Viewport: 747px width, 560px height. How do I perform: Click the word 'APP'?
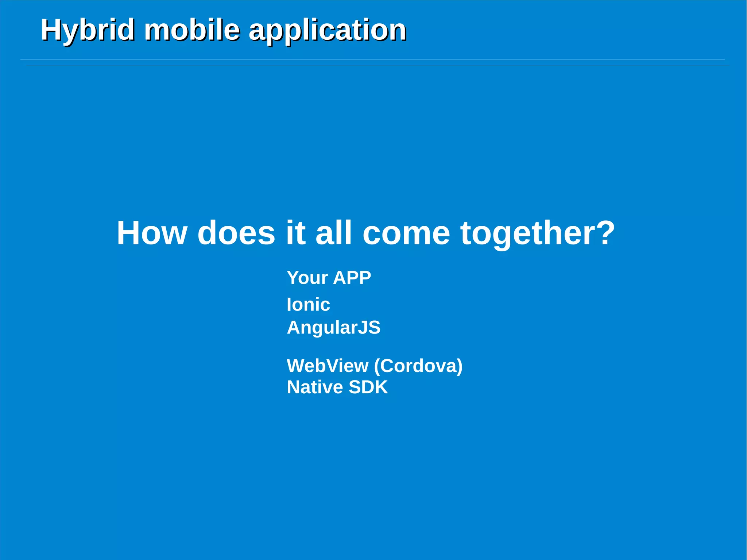click(x=352, y=278)
